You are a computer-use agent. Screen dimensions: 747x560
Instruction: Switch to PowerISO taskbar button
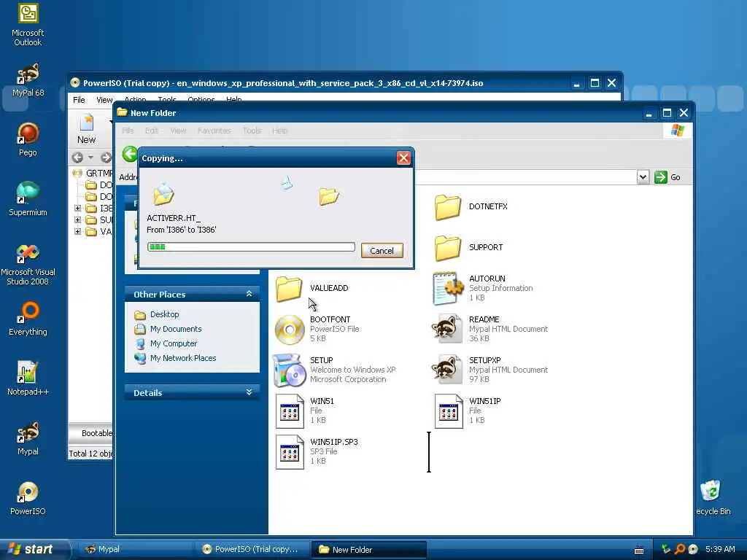pyautogui.click(x=252, y=550)
